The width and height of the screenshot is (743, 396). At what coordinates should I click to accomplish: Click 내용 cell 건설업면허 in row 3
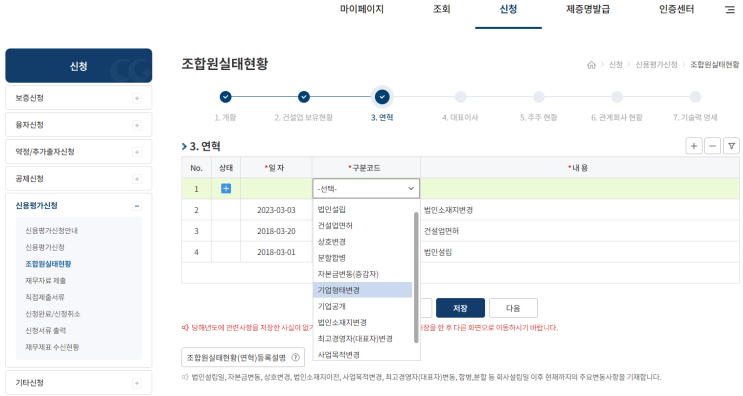pyautogui.click(x=580, y=231)
